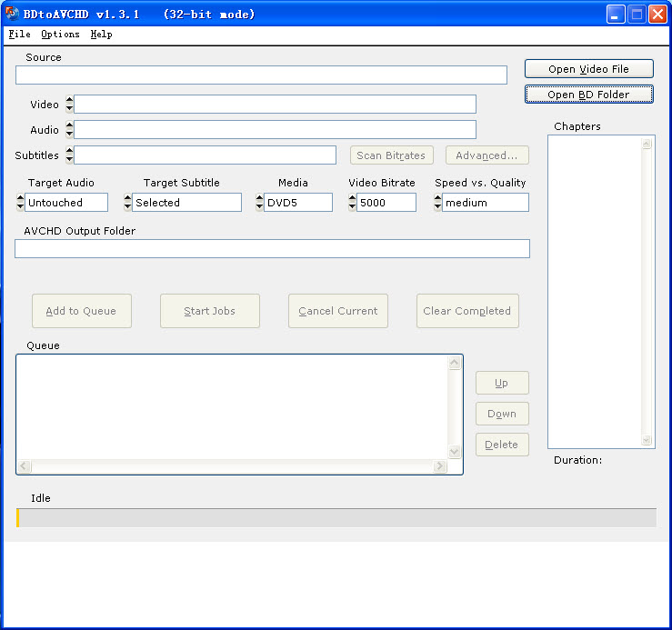The image size is (672, 630).
Task: Click the Chapters scrollbar down arrow
Action: coord(647,440)
